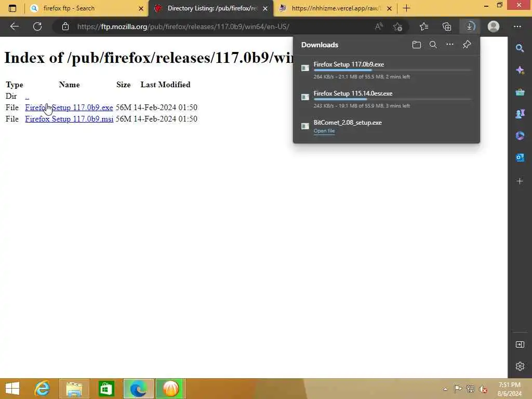Open browser Settings and more menu
This screenshot has width=532, height=399.
tap(517, 26)
